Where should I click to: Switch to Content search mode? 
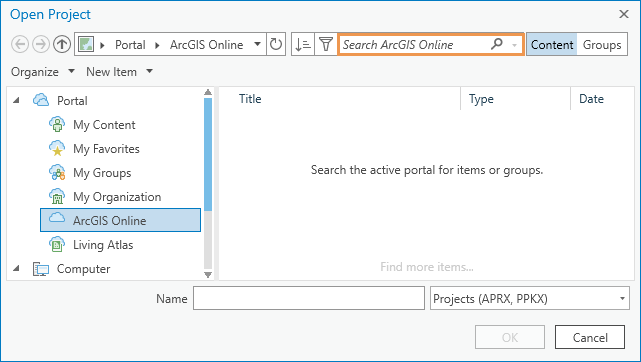pyautogui.click(x=552, y=45)
